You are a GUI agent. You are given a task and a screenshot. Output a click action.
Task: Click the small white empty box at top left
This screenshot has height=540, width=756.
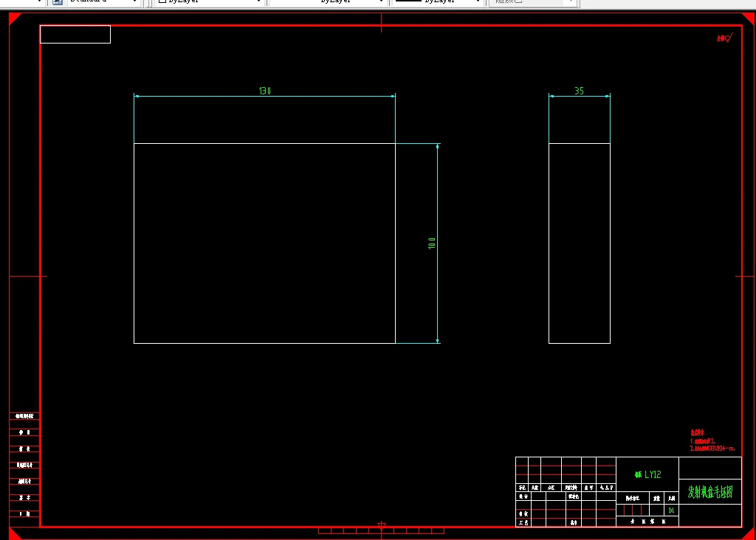(75, 34)
